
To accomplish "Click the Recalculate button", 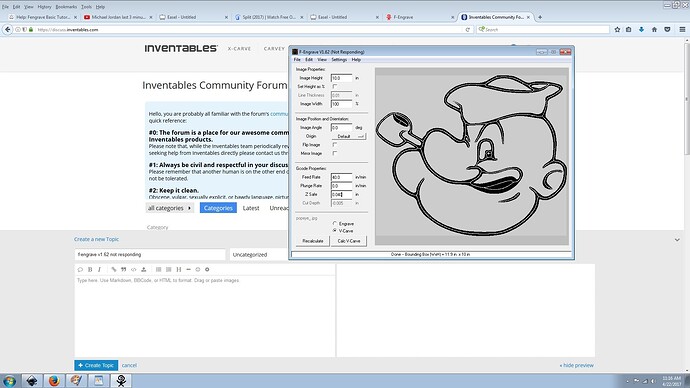I will [x=313, y=241].
